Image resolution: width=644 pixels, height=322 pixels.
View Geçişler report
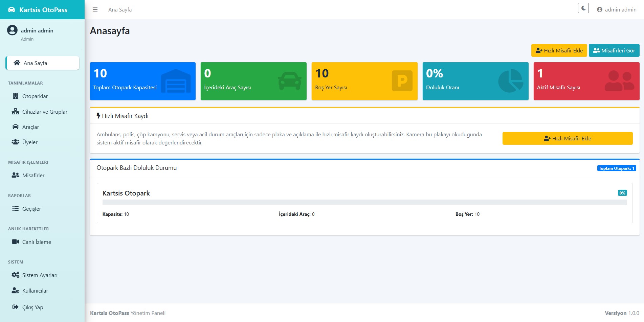pyautogui.click(x=43, y=209)
